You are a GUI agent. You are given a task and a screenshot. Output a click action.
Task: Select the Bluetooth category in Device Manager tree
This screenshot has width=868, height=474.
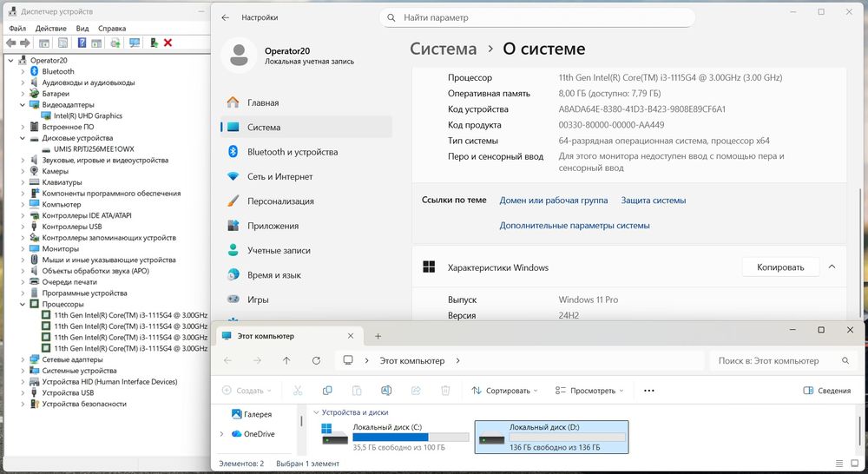click(x=57, y=71)
